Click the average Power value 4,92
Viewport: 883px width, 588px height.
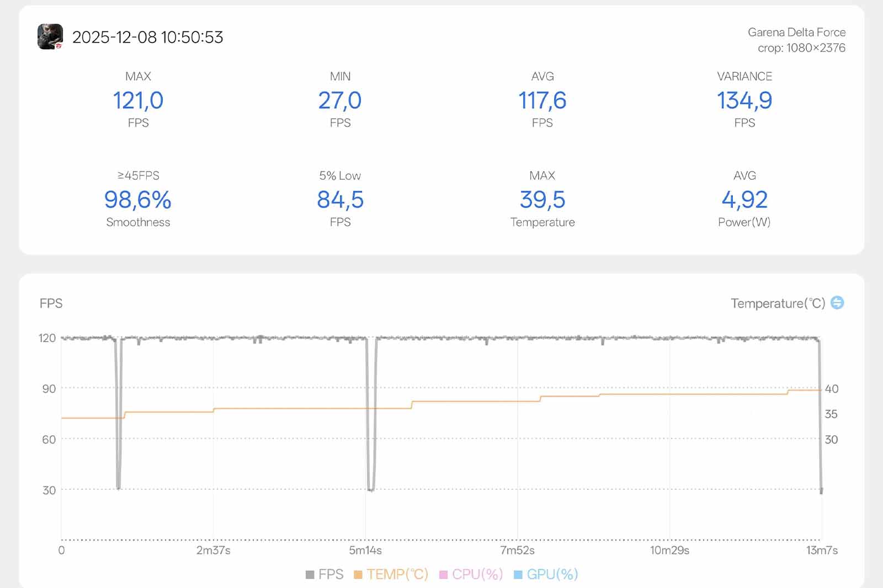click(744, 200)
